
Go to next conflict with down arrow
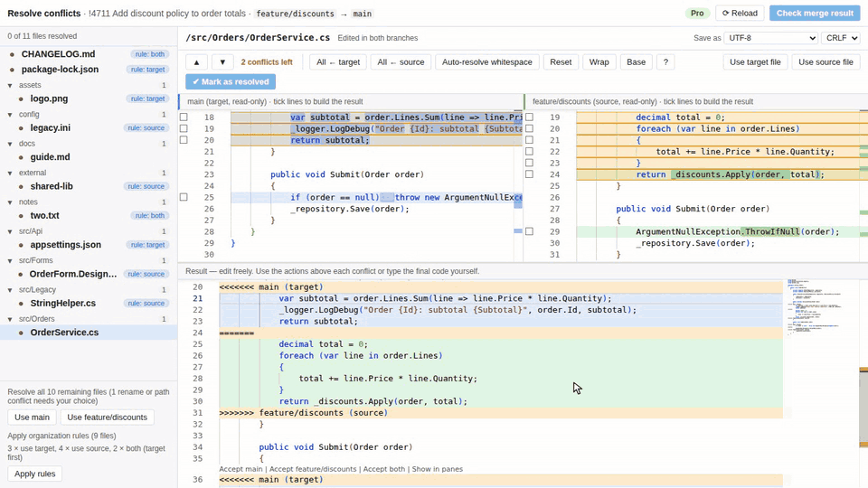point(222,62)
